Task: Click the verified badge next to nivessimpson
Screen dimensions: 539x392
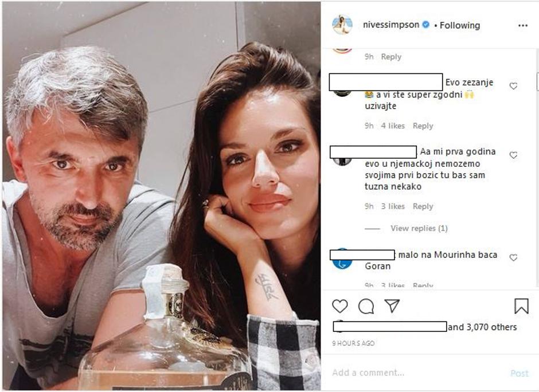Action: (426, 25)
